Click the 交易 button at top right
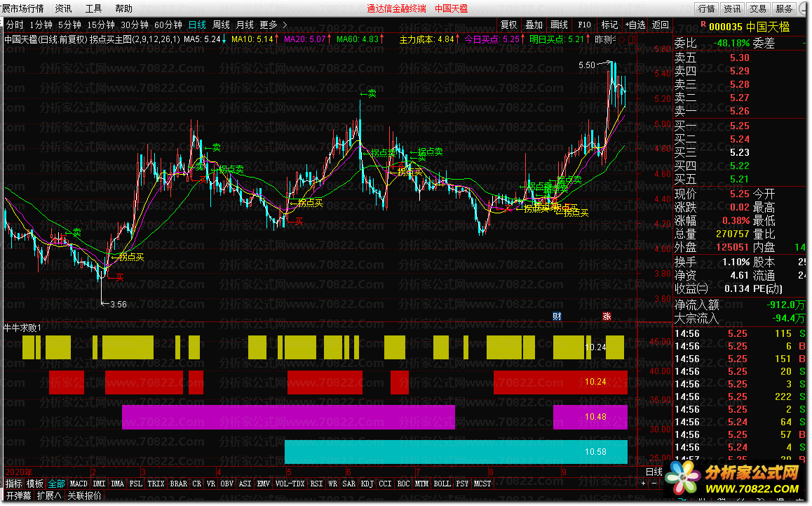This screenshot has height=506, width=812. (758, 8)
